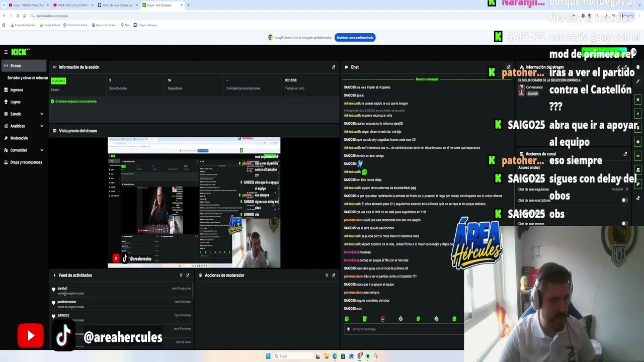
Task: Click the chat bubble icon in right toolbar
Action: click(x=638, y=142)
